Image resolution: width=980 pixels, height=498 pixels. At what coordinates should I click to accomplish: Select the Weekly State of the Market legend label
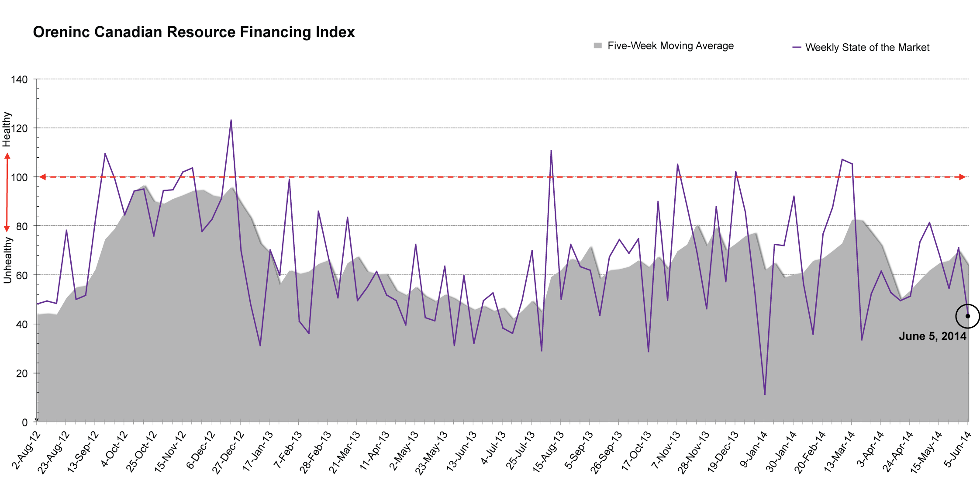[x=867, y=48]
